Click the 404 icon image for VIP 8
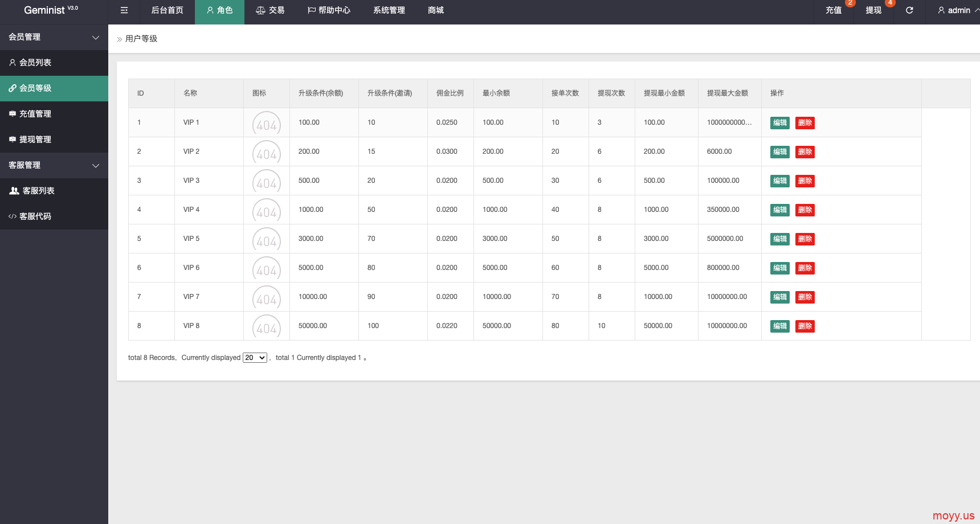Screen dimensions: 980x524 267,327
